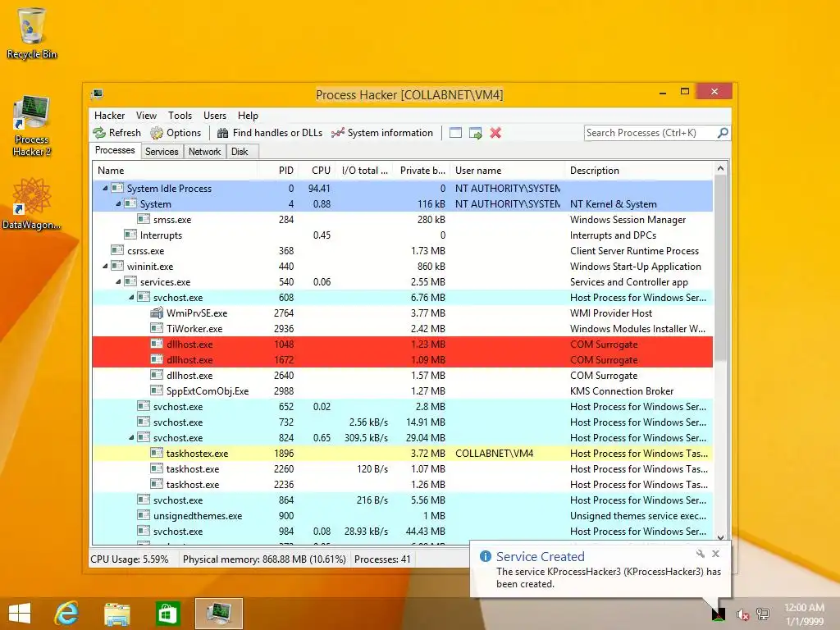Collapse the System tree node

pos(118,203)
